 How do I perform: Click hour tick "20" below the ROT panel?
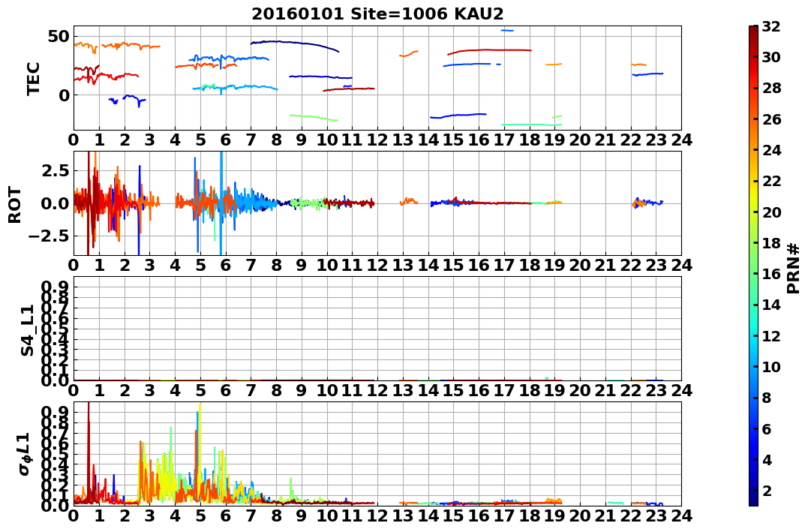point(580,265)
